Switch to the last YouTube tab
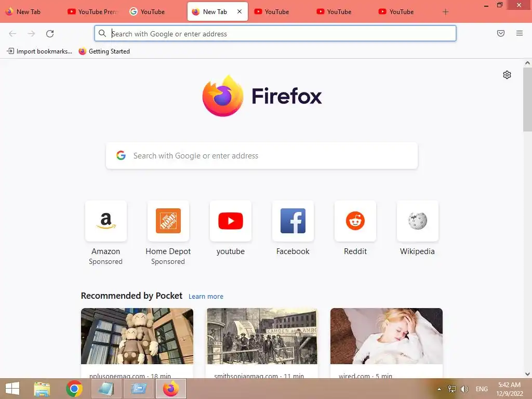 coord(404,11)
